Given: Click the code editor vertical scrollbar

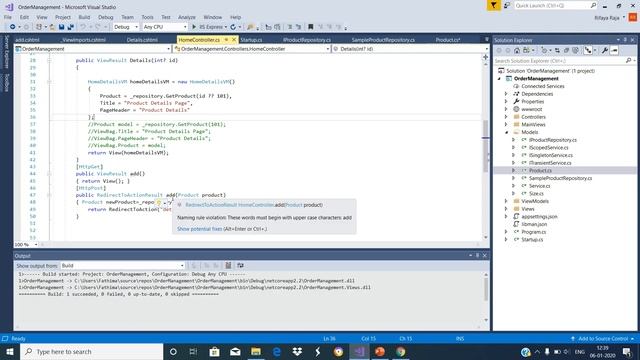Looking at the screenshot, I should [485, 146].
